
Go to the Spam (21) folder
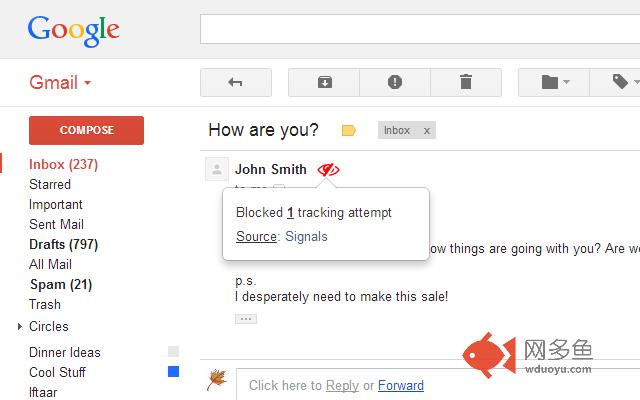(x=61, y=284)
